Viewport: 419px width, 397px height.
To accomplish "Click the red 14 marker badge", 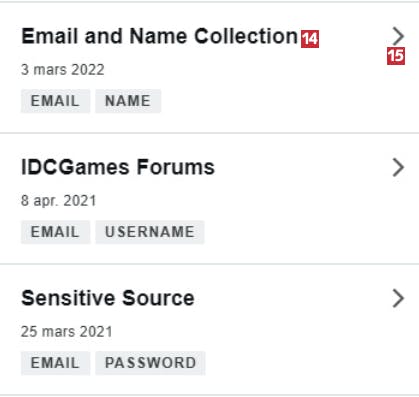I will coord(310,39).
